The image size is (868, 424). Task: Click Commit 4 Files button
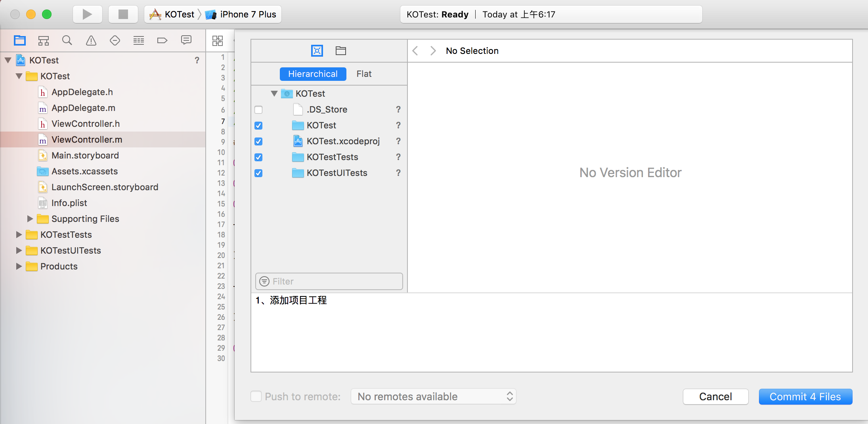click(x=805, y=396)
